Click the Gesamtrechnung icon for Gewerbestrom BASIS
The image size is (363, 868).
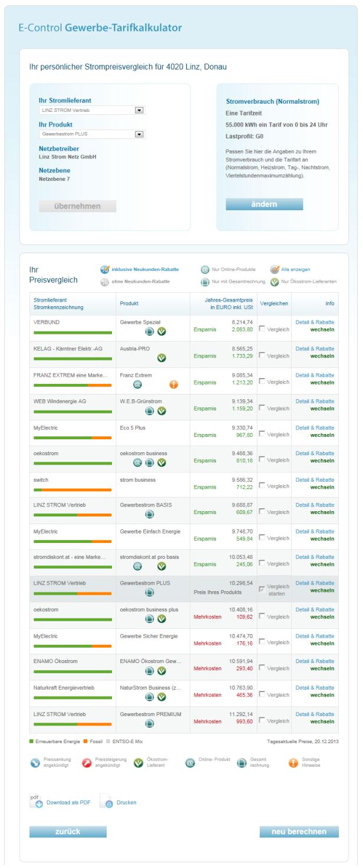150,515
